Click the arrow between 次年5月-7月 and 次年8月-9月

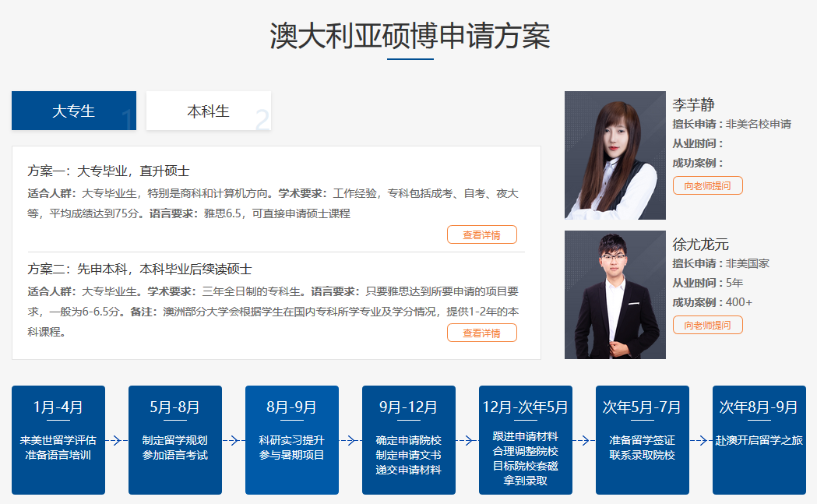[701, 440]
